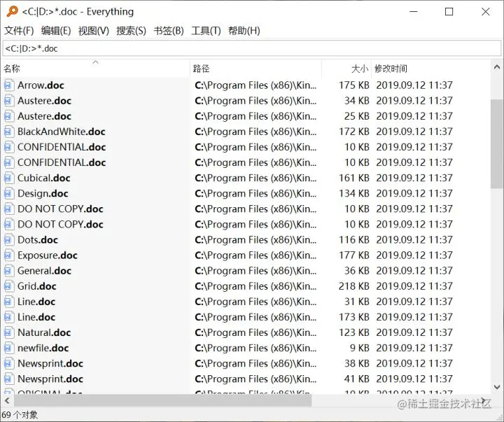The image size is (504, 422).
Task: Sort by 大小 column header
Action: [x=346, y=69]
